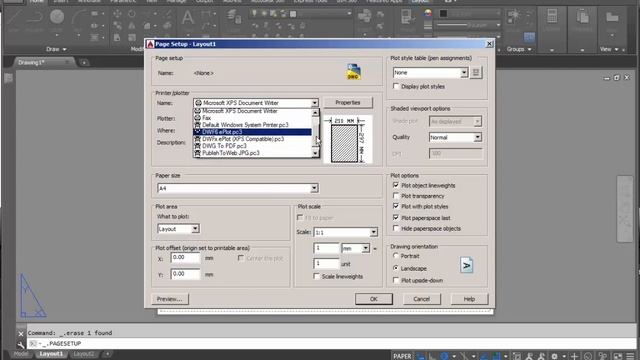Click Cancel in Page Setup dialog
This screenshot has height=360, width=640.
click(421, 299)
